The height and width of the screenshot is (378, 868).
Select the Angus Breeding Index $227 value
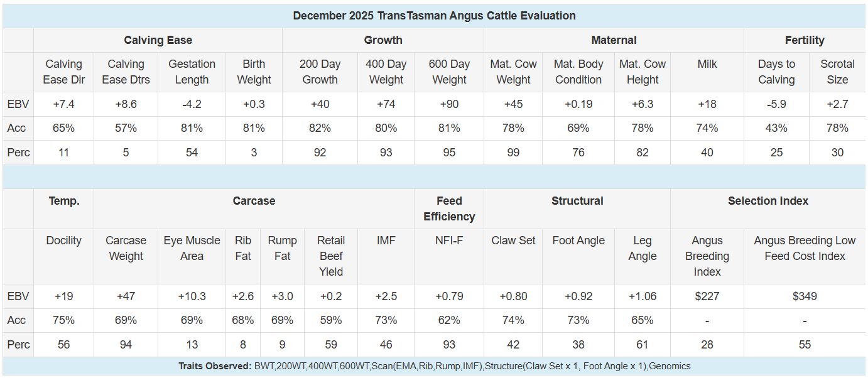(707, 296)
